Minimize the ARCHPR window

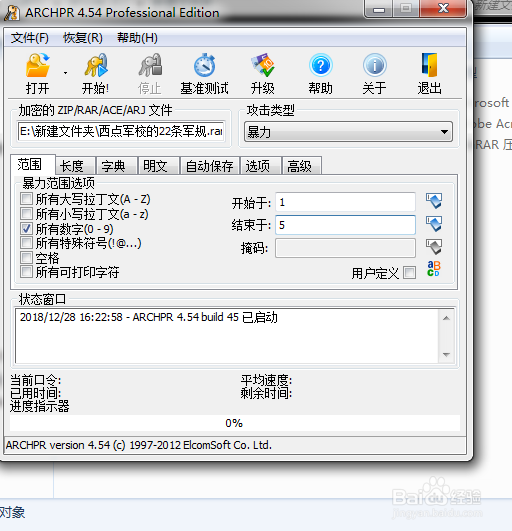tap(379, 9)
